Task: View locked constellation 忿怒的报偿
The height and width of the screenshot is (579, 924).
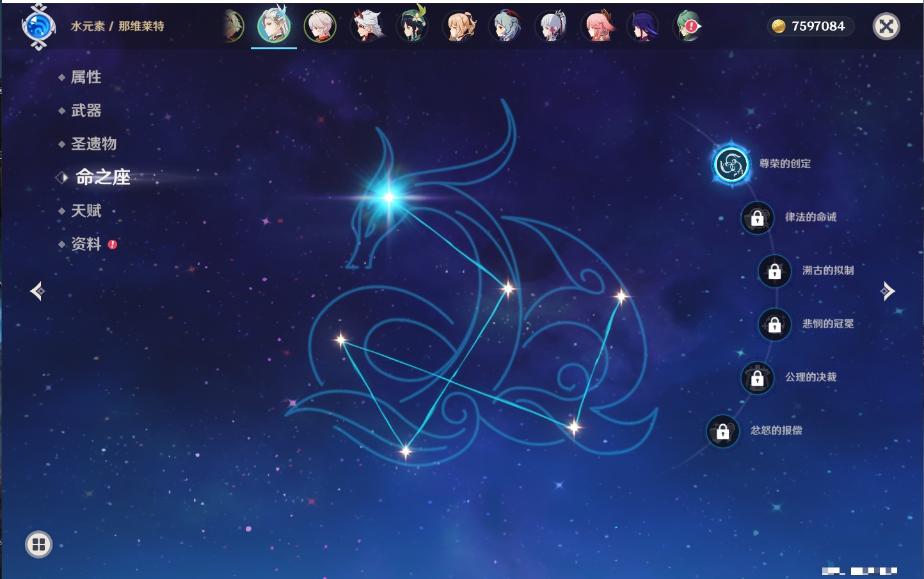Action: point(723,431)
